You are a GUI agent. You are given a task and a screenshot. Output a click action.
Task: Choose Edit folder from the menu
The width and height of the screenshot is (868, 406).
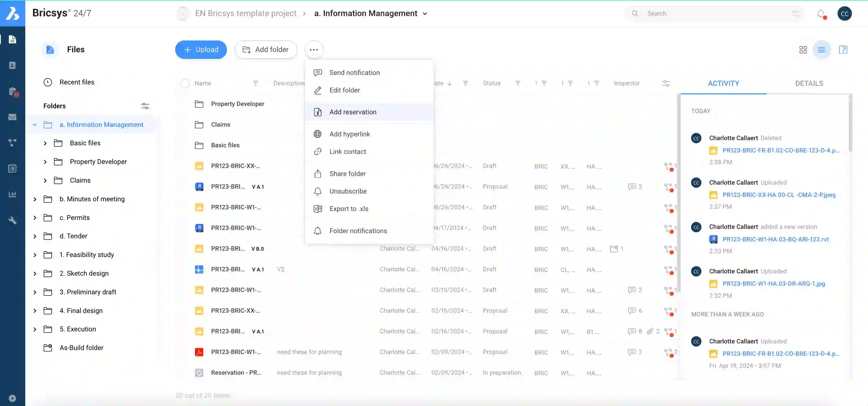pyautogui.click(x=369, y=90)
